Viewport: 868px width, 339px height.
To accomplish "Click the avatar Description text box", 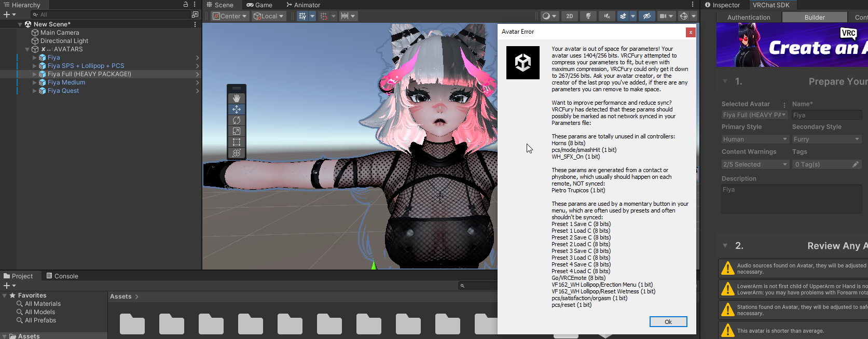I will pos(792,199).
